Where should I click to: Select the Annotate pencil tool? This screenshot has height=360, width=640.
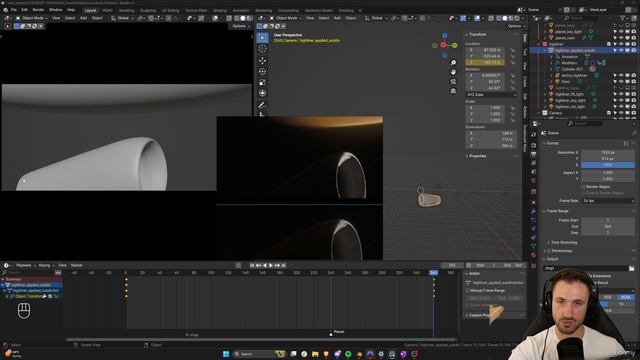point(262,105)
